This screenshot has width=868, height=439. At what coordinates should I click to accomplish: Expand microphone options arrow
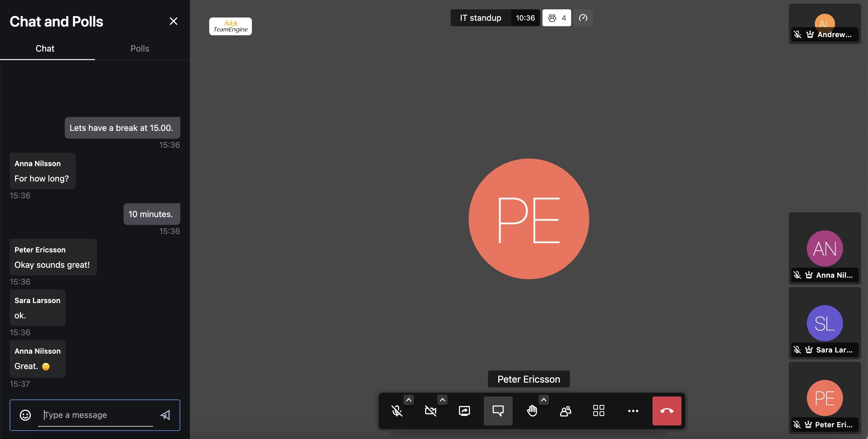408,400
